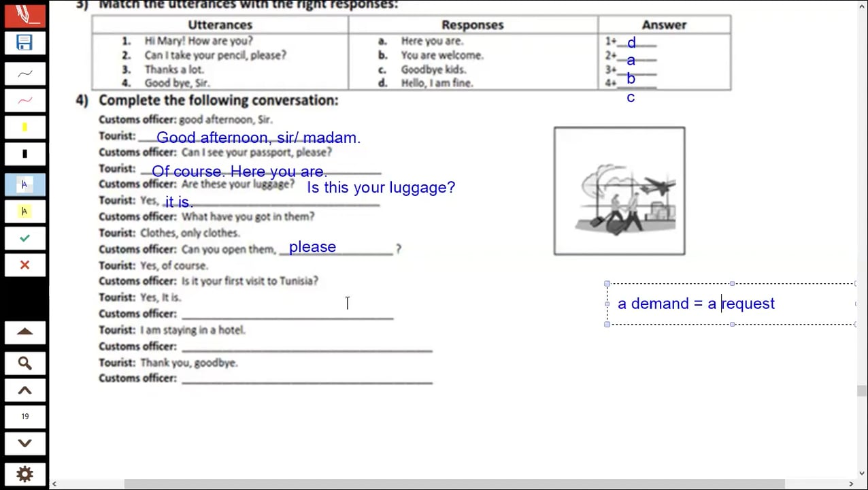
Task: Click the blue answer 'c' annotation
Action: [x=631, y=97]
